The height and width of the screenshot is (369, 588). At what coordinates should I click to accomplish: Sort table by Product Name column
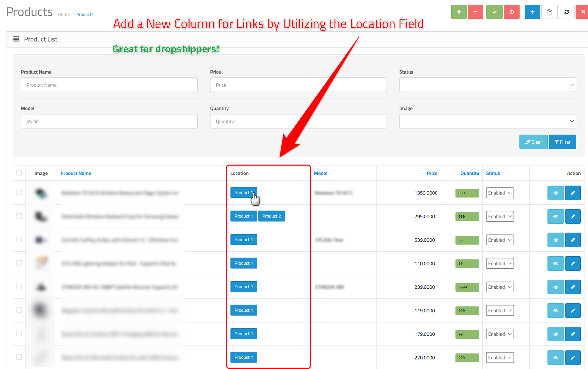[x=76, y=173]
